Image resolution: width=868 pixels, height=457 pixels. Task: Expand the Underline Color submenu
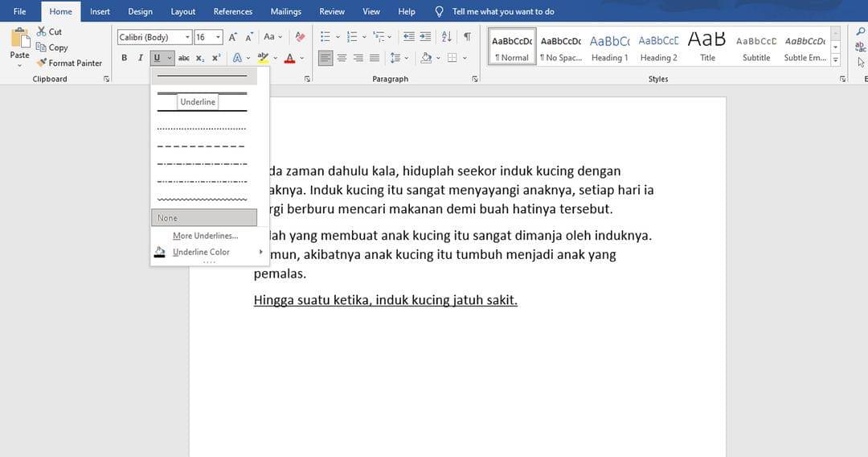209,252
